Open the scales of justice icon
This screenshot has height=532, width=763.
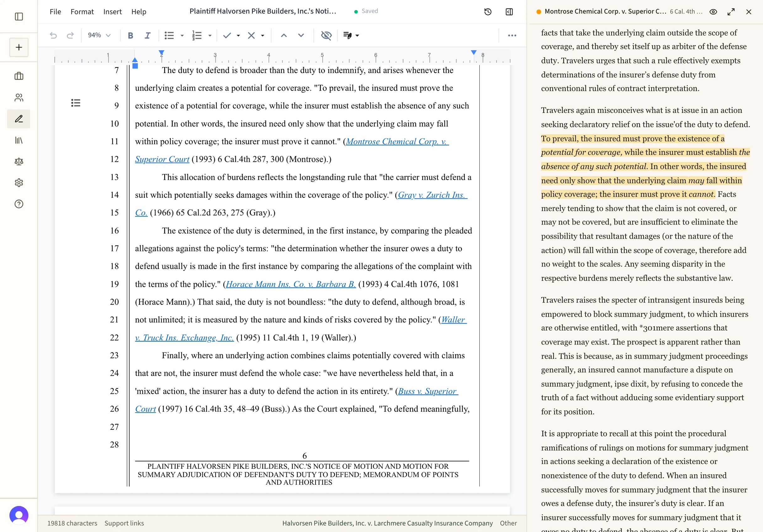(x=19, y=161)
